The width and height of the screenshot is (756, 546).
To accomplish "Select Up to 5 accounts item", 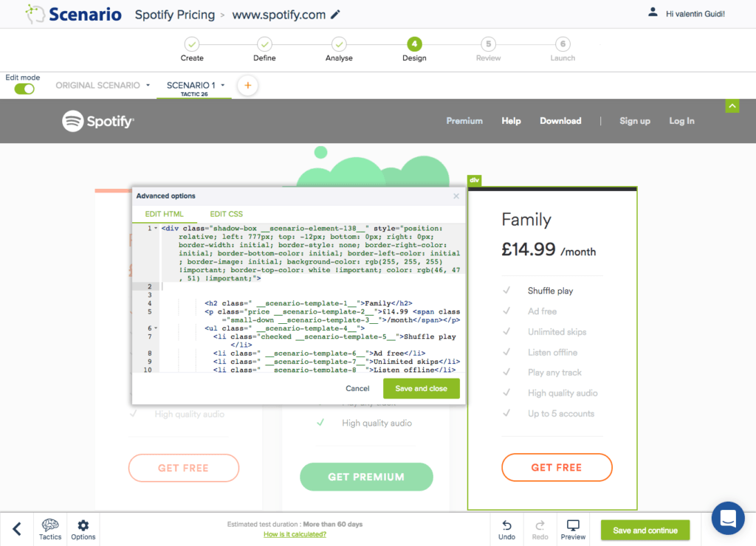I will click(x=561, y=413).
